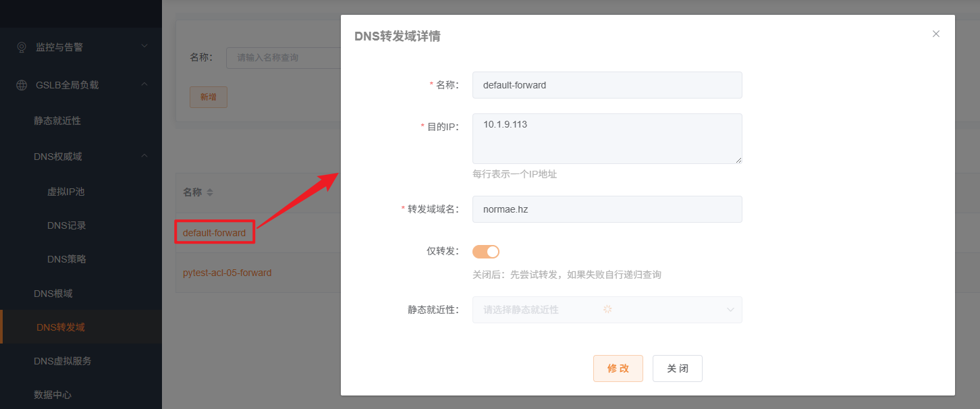
Task: Expand the 监控与告警 section chevron
Action: point(144,47)
